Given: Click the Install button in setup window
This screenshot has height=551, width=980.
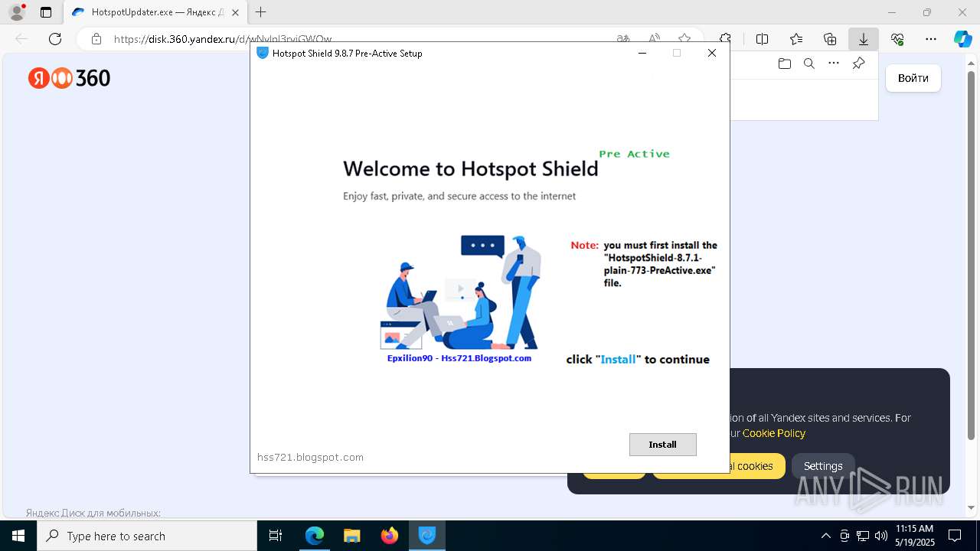Looking at the screenshot, I should (662, 445).
